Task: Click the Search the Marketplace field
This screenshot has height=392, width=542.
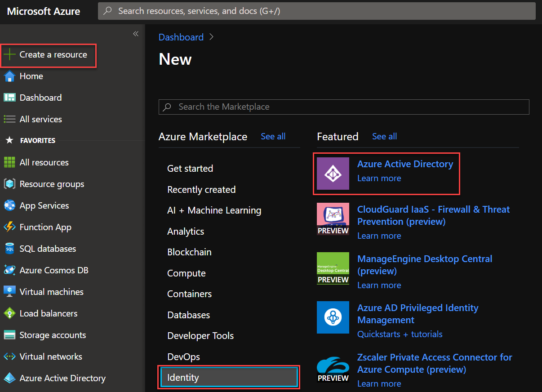Action: coord(344,107)
